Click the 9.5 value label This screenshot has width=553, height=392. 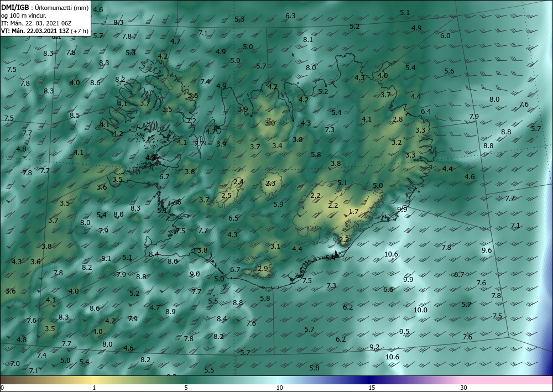pyautogui.click(x=405, y=331)
